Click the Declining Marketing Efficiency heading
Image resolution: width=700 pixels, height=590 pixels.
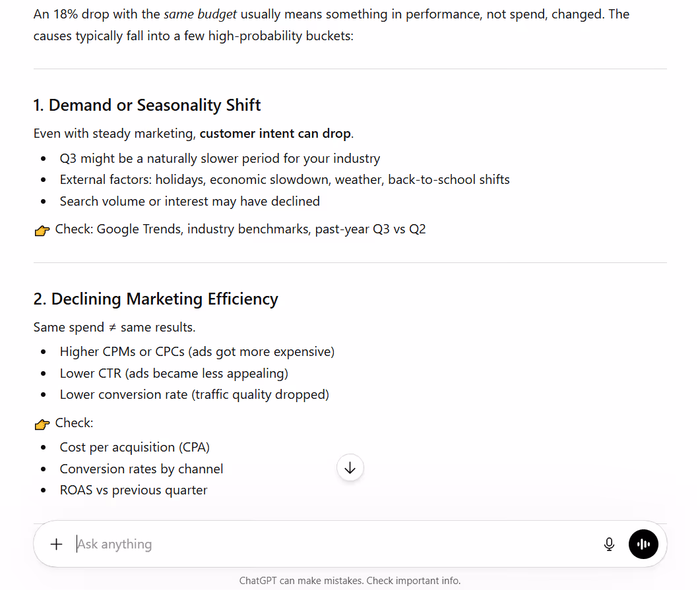(x=156, y=299)
